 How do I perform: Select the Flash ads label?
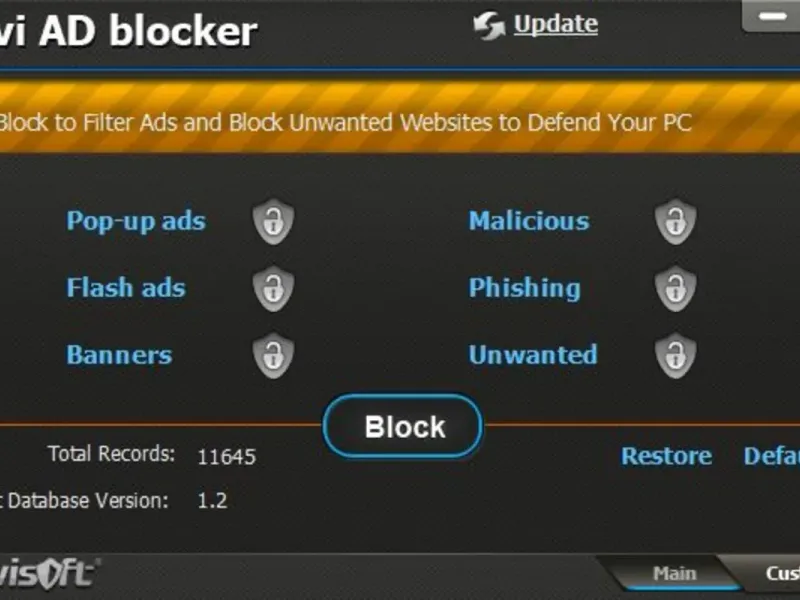click(126, 288)
